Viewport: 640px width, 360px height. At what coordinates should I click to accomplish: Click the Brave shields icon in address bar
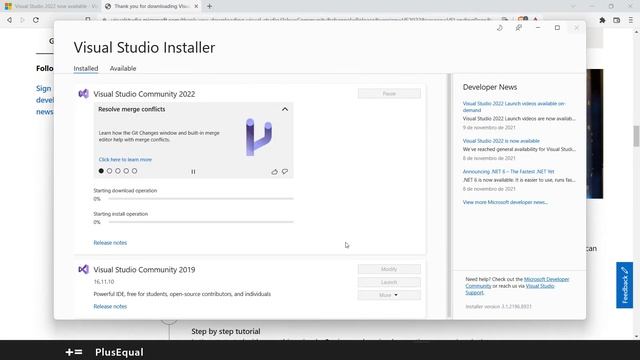[522, 19]
